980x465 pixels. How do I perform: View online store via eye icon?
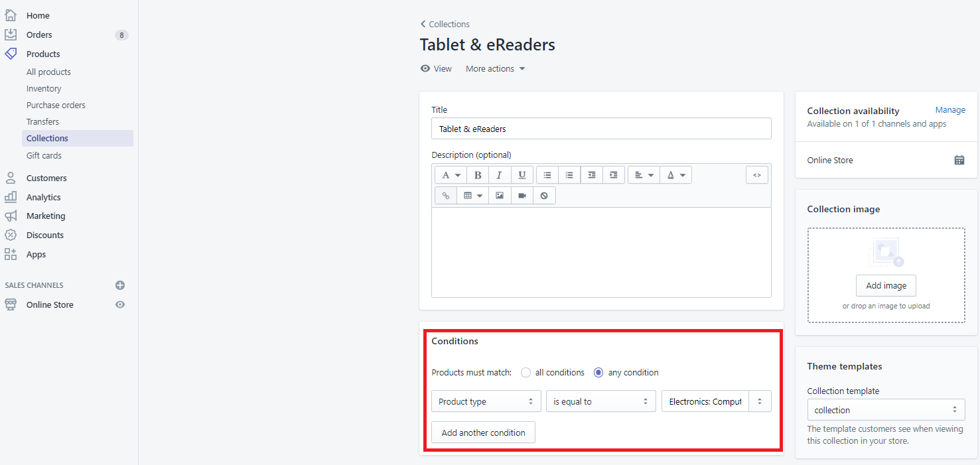[x=120, y=304]
